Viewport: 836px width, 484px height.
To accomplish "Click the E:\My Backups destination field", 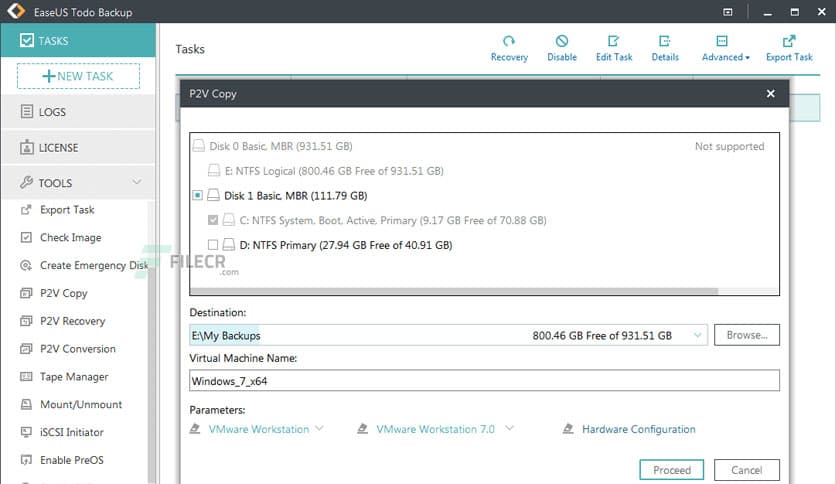I will tap(448, 335).
